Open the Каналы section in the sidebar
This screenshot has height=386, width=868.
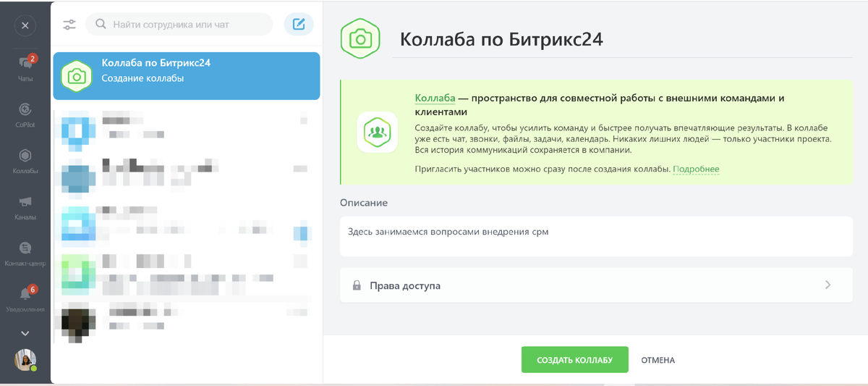coord(25,207)
